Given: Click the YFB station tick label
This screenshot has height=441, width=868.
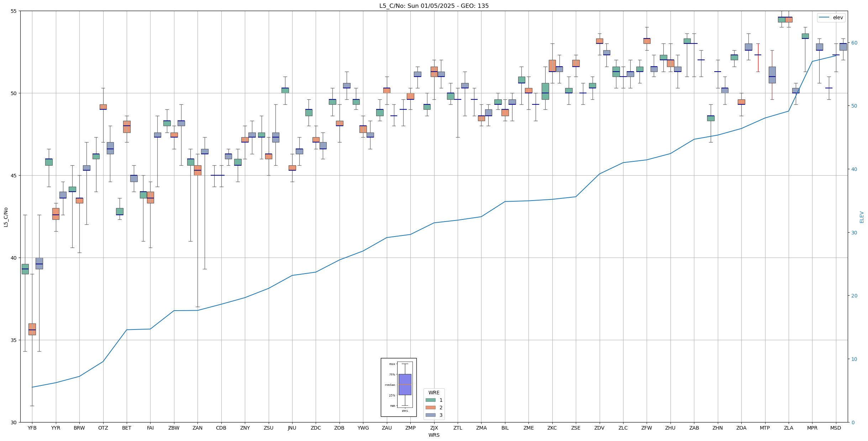Looking at the screenshot, I should click(x=32, y=428).
